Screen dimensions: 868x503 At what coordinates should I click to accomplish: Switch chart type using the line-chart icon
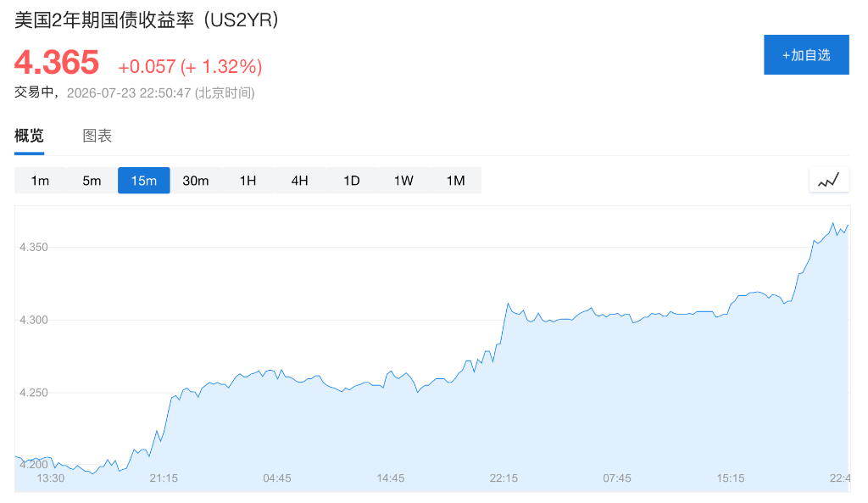pos(829,180)
